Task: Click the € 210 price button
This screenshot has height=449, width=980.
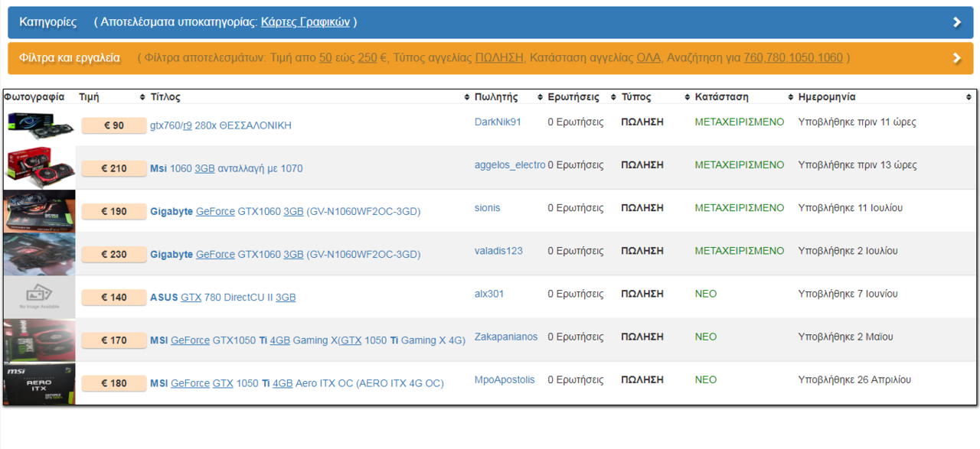Action: click(x=113, y=168)
